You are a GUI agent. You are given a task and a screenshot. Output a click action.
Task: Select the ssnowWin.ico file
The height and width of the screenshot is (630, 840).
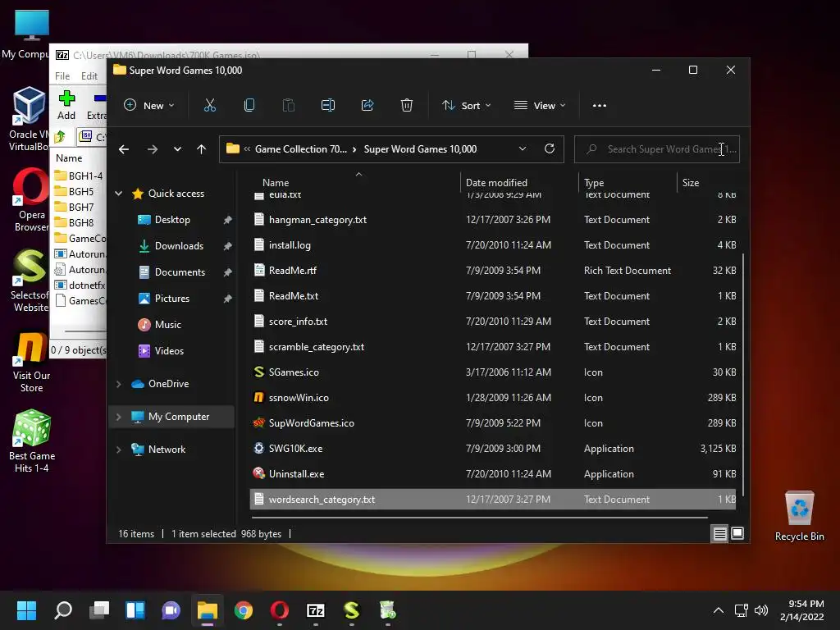point(299,398)
